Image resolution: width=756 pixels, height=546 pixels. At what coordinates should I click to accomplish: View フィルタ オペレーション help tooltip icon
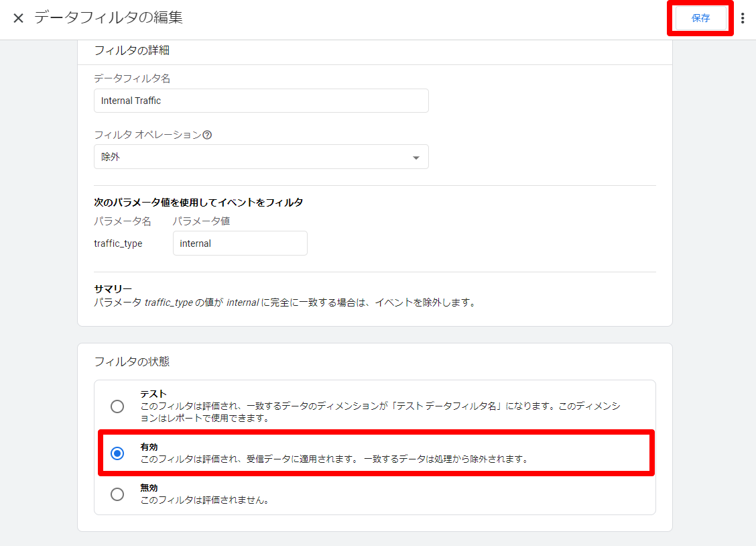[207, 135]
